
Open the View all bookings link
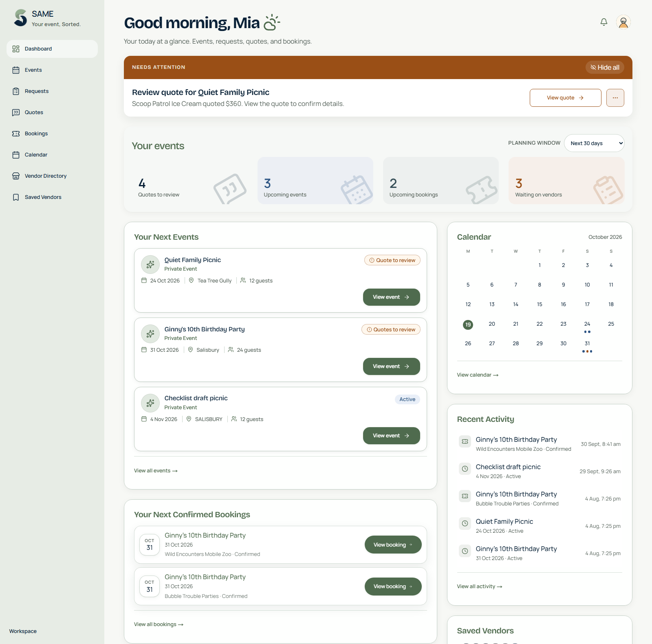159,624
